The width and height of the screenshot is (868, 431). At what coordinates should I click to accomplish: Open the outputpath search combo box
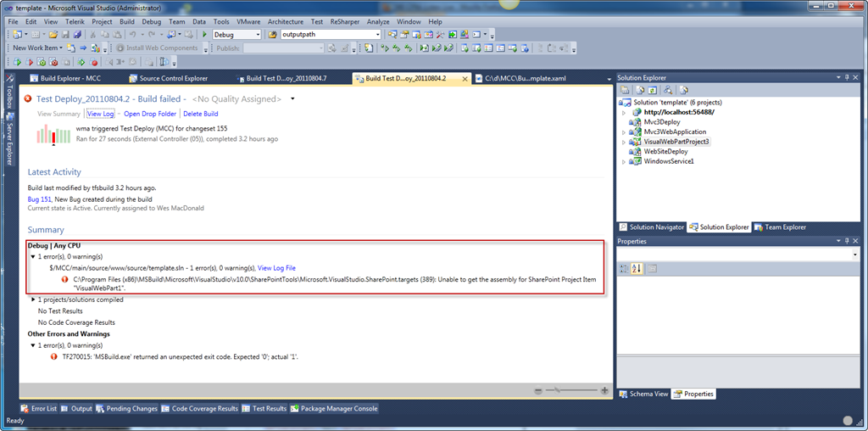tap(377, 35)
